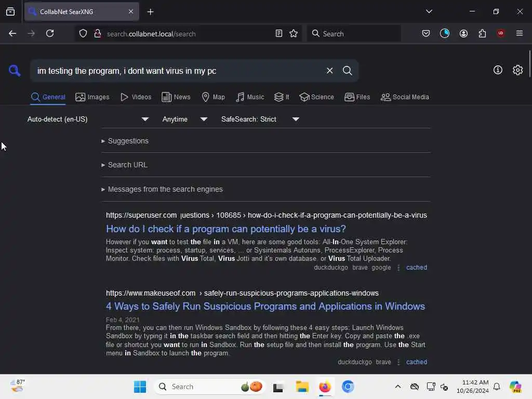This screenshot has width=532, height=399.
Task: Close the CollabNet SearXNG tab
Action: (130, 11)
